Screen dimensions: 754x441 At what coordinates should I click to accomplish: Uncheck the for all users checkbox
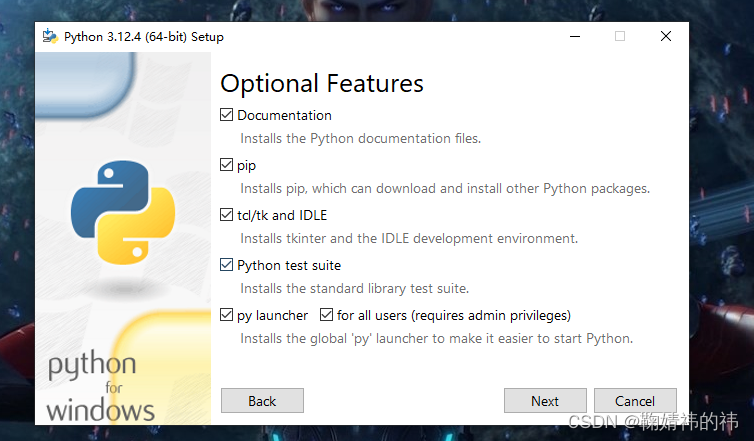tap(327, 315)
